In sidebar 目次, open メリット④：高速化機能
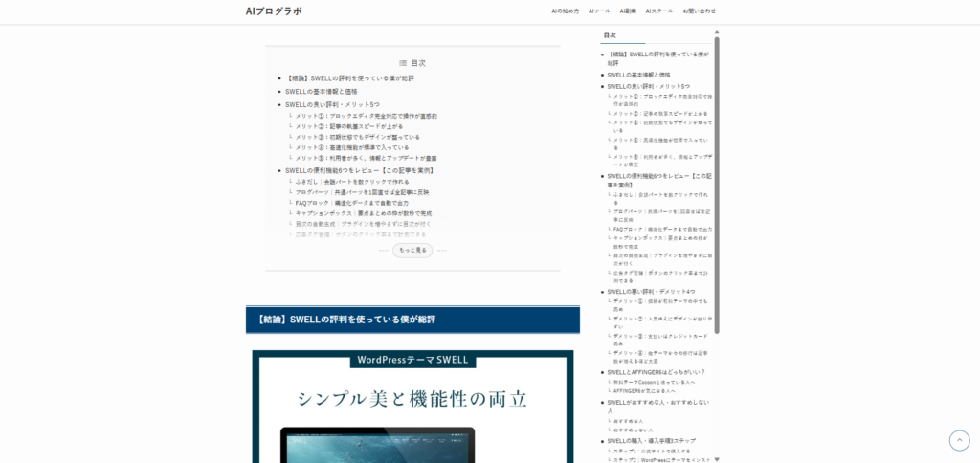 (660, 143)
